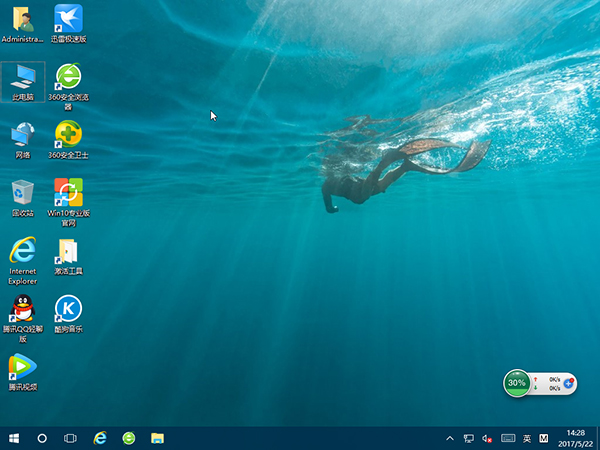Open 360安全浏览器 desktop shortcut

(68, 77)
